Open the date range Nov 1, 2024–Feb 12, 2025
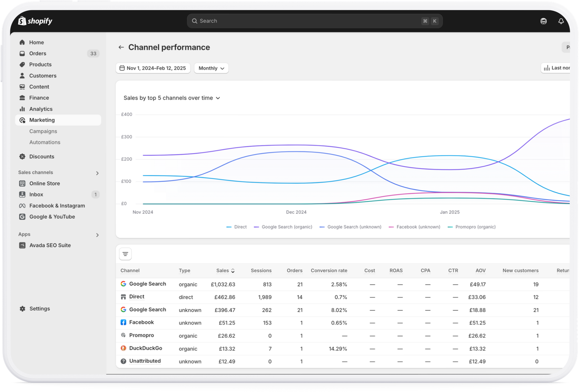 pyautogui.click(x=153, y=68)
